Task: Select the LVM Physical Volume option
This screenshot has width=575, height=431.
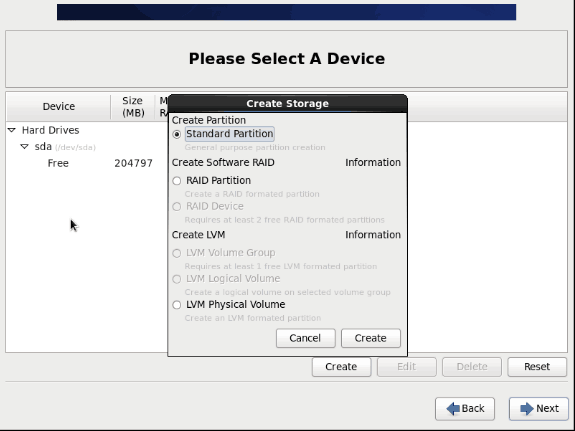Action: [x=177, y=305]
